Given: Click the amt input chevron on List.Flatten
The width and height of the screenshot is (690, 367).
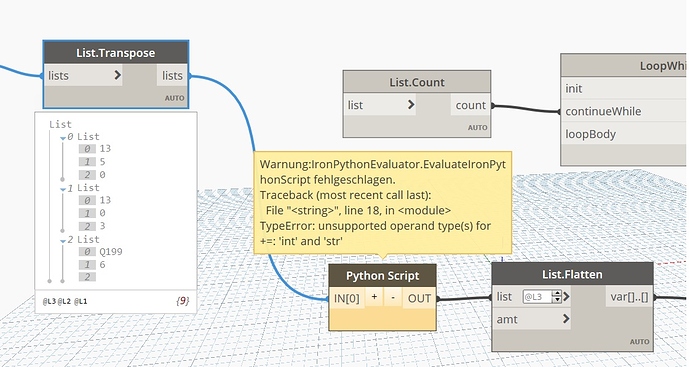Looking at the screenshot, I should tap(566, 319).
